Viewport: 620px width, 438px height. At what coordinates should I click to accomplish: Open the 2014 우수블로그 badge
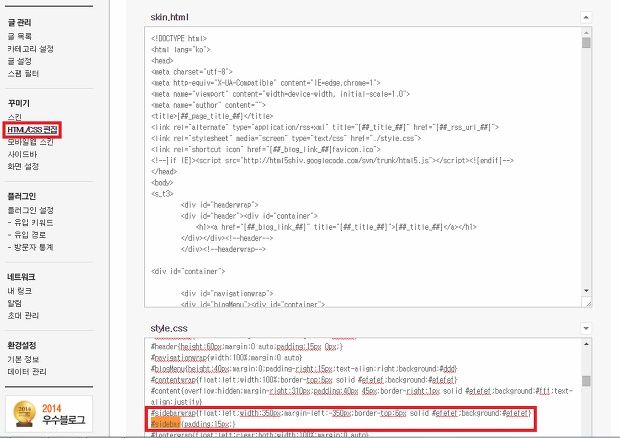[x=49, y=414]
